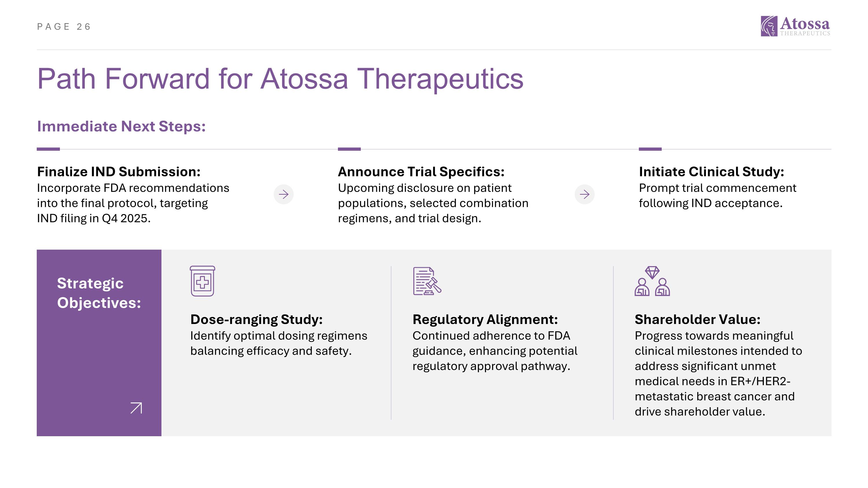
Task: Select the Path Forward for Atossa Therapeutics title
Action: click(x=280, y=79)
